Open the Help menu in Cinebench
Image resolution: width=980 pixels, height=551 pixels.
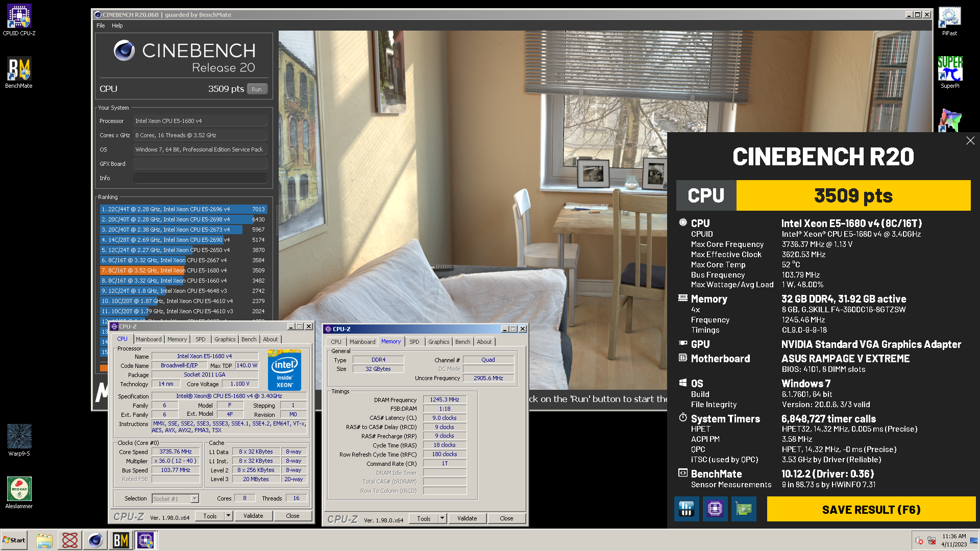pos(117,26)
